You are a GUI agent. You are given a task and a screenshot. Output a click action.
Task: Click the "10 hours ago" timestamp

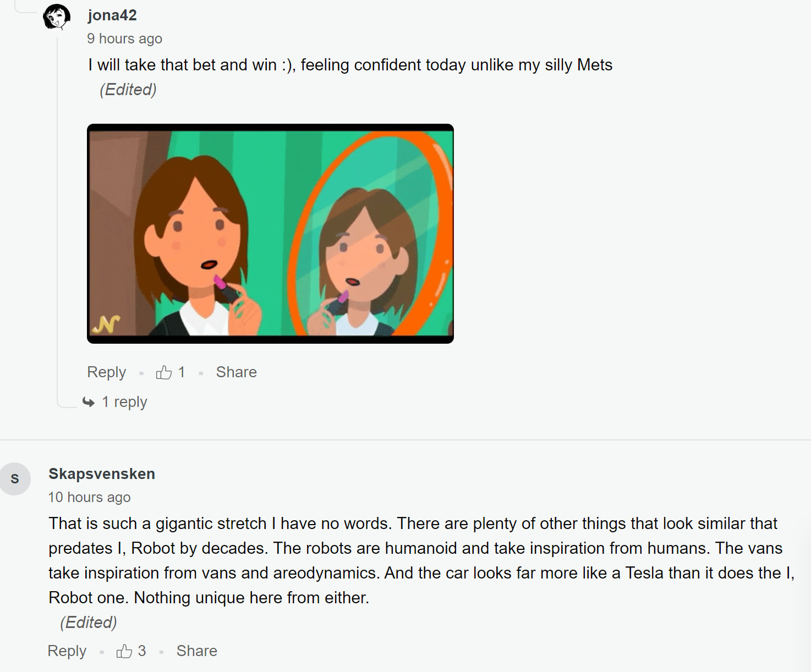pyautogui.click(x=89, y=497)
